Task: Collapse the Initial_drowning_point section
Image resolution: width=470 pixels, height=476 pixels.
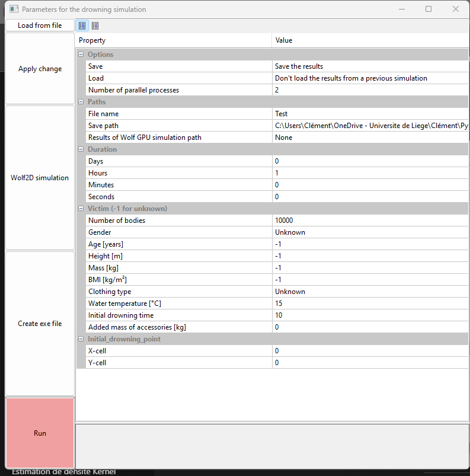Action: [x=81, y=339]
